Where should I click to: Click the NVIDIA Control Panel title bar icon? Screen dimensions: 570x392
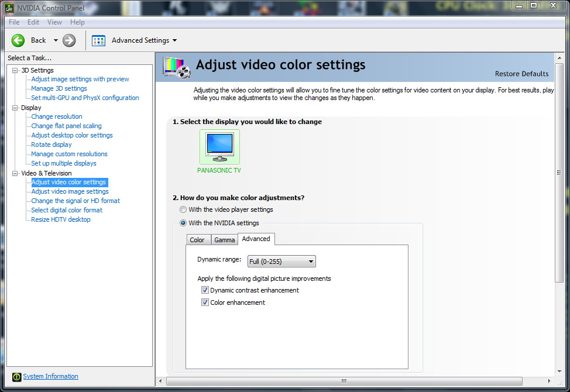tap(9, 8)
